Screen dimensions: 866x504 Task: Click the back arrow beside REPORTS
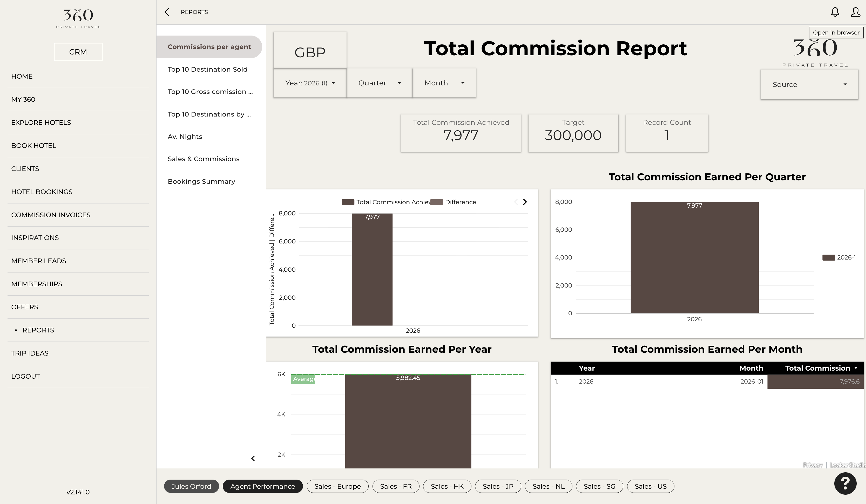167,12
